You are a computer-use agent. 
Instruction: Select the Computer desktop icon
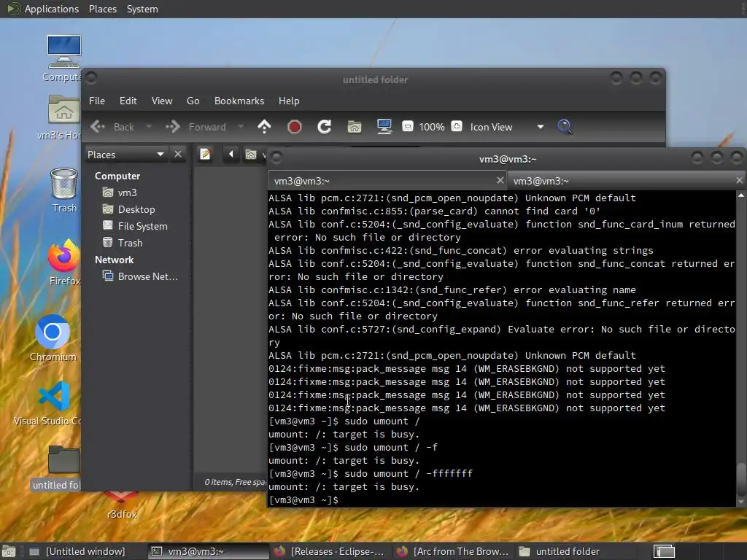[63, 58]
